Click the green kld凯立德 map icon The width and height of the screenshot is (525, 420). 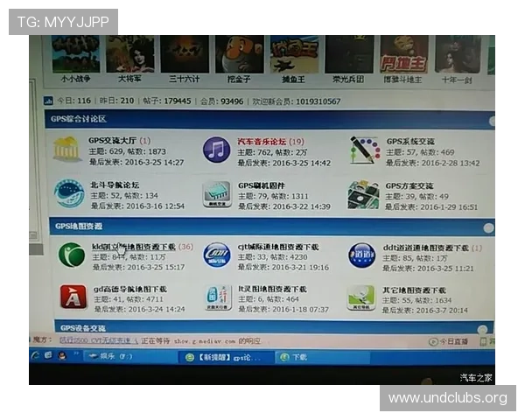pos(72,255)
